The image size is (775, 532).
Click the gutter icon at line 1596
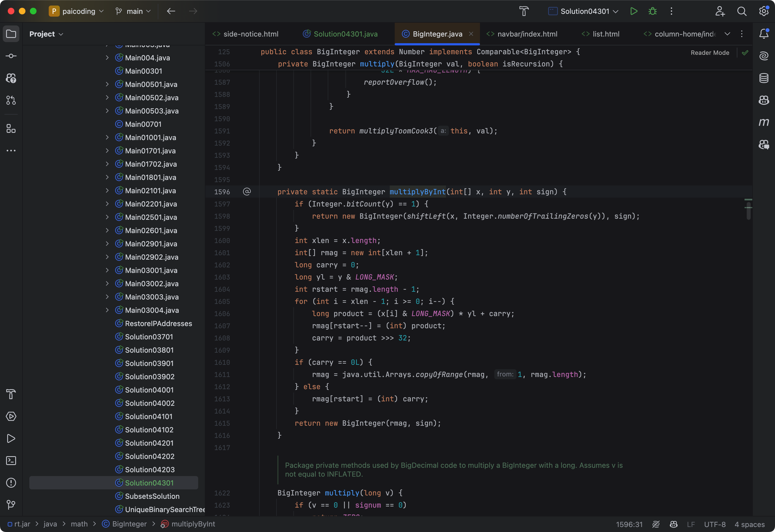[x=247, y=192]
